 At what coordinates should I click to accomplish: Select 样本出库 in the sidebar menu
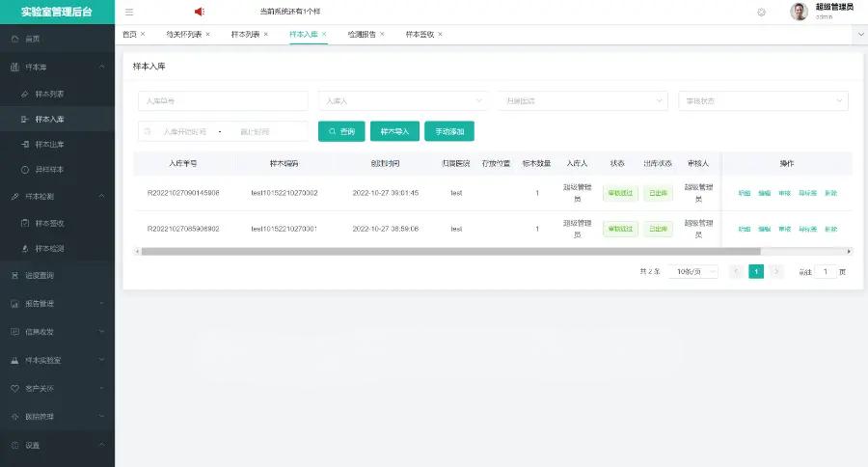(x=49, y=144)
